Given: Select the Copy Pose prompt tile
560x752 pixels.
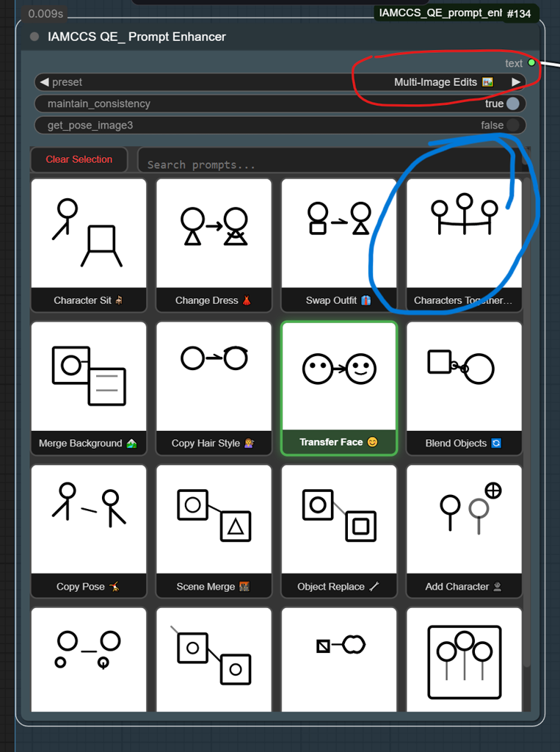Looking at the screenshot, I should point(88,530).
